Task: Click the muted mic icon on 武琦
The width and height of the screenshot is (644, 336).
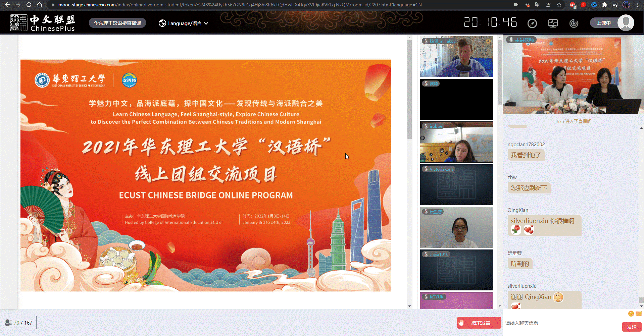Action: tap(426, 83)
